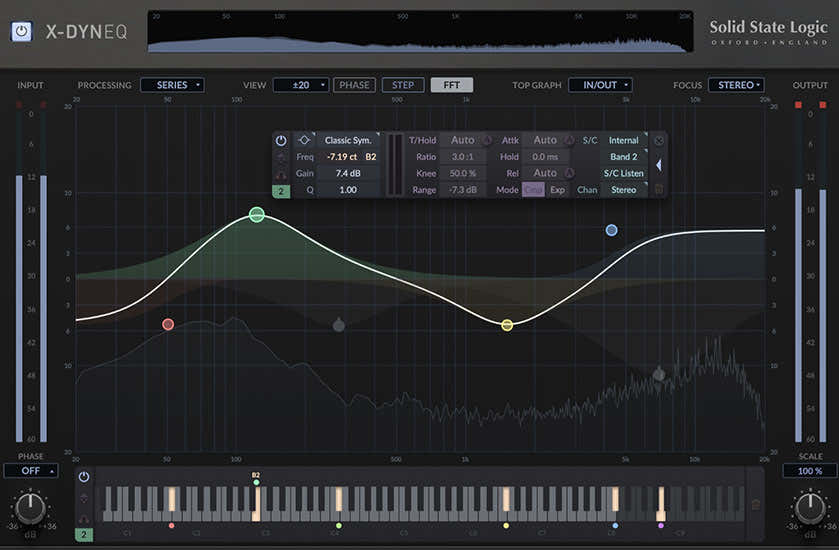The image size is (839, 550).
Task: Click the output left clip indicator
Action: (798, 105)
